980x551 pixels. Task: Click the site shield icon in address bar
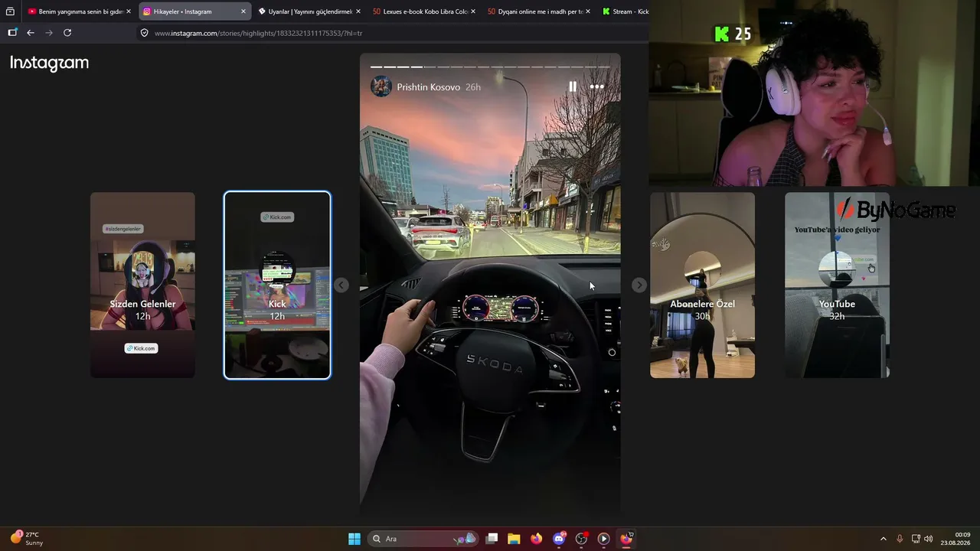click(x=144, y=33)
